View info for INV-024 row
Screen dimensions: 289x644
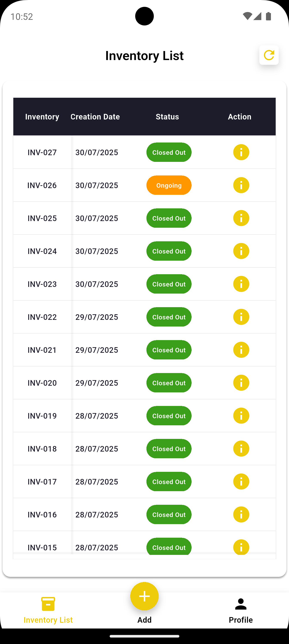click(241, 251)
